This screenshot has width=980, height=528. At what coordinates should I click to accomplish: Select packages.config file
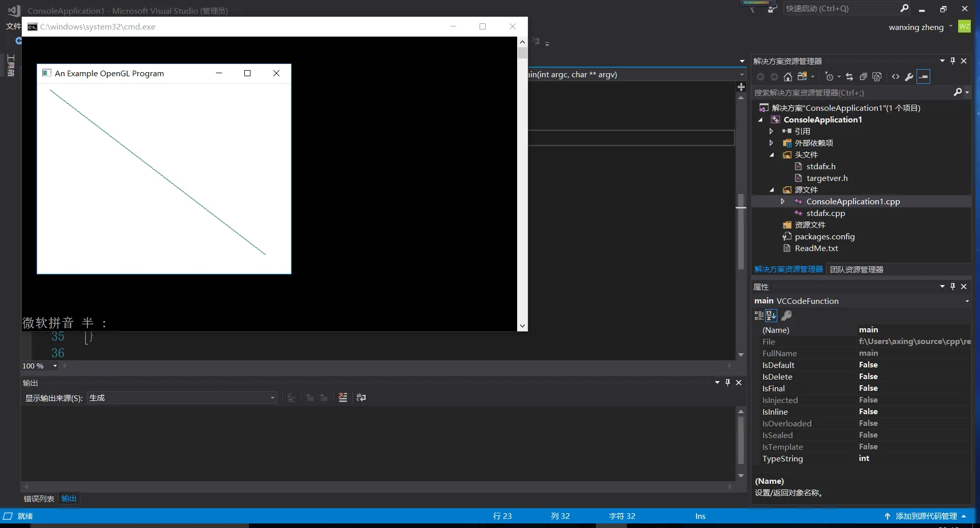click(825, 236)
